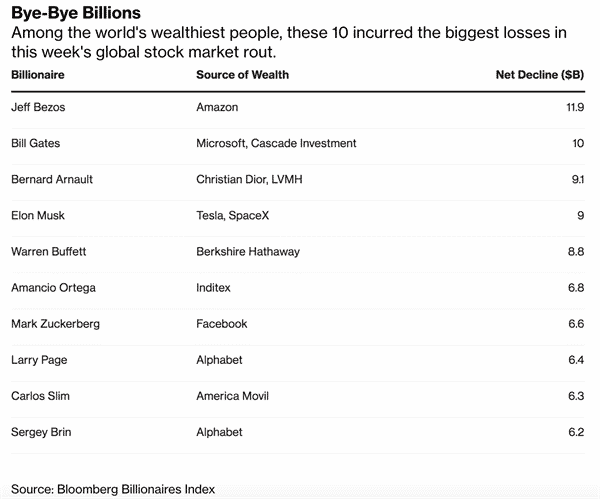Click the Amazon source of wealth cell
This screenshot has height=499, width=600.
point(217,107)
